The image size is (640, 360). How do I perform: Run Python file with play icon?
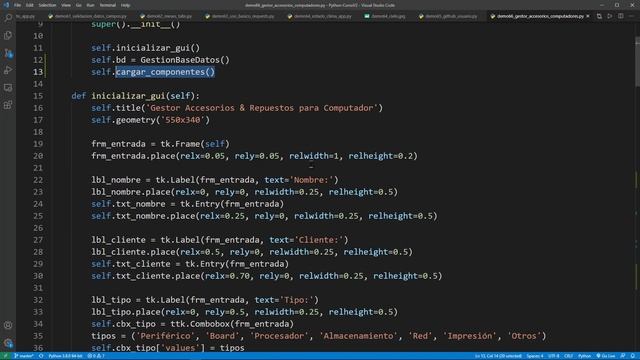click(610, 16)
